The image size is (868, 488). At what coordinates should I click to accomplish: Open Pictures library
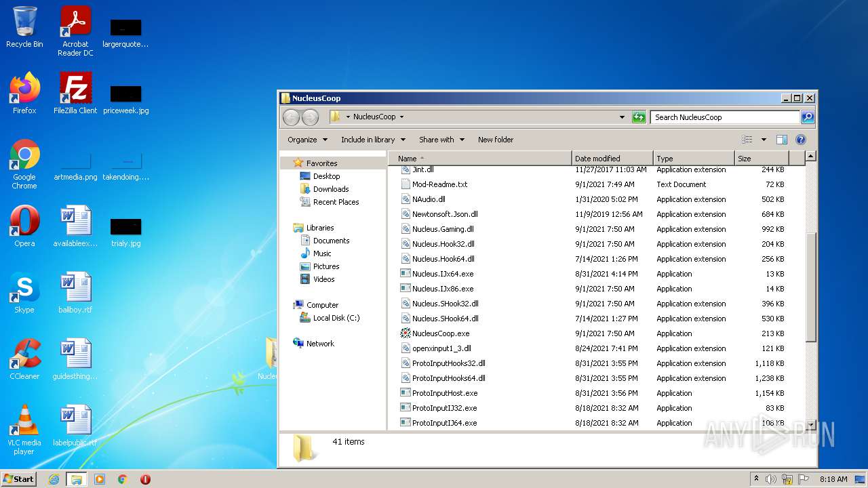tap(326, 266)
